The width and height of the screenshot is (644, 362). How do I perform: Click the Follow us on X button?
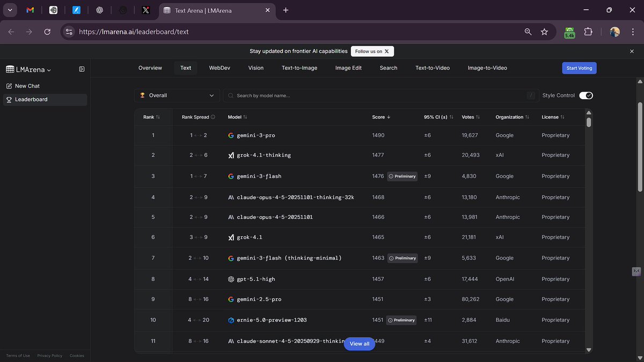pyautogui.click(x=372, y=51)
